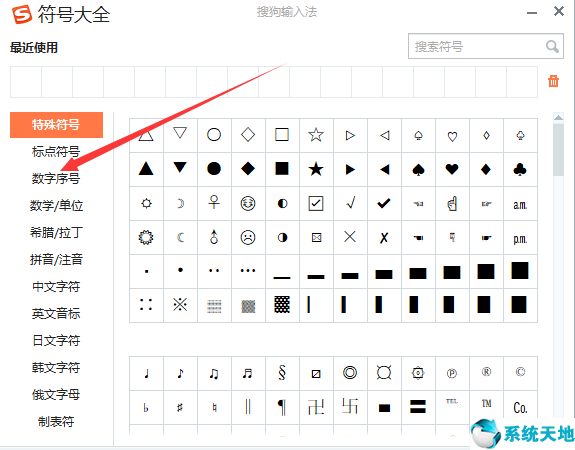Focus the 搜索符号 search field

pyautogui.click(x=486, y=46)
